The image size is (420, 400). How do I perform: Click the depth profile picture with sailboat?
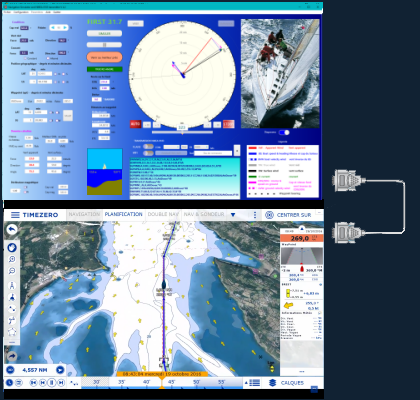(104, 172)
